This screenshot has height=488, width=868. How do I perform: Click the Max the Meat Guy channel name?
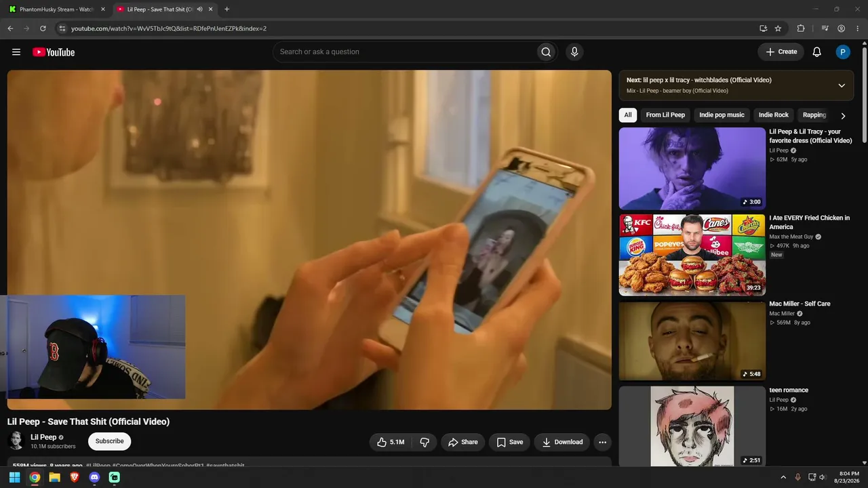tap(791, 237)
